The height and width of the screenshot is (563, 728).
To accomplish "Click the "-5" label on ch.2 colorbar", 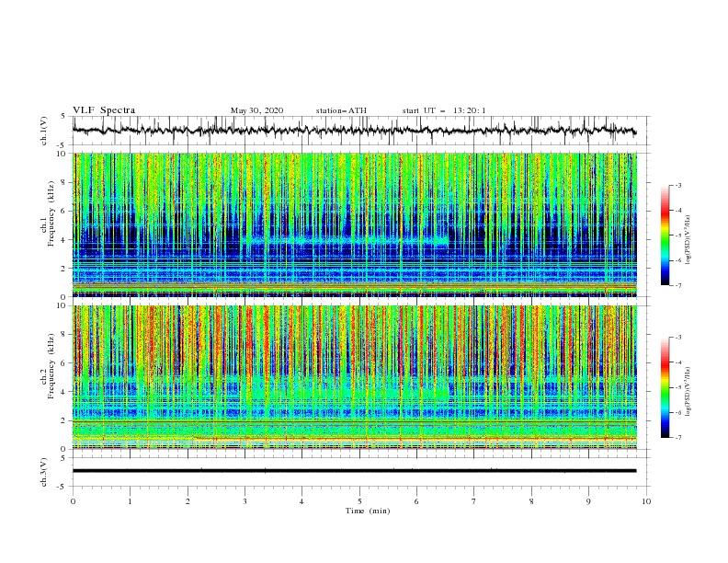I will coord(677,387).
